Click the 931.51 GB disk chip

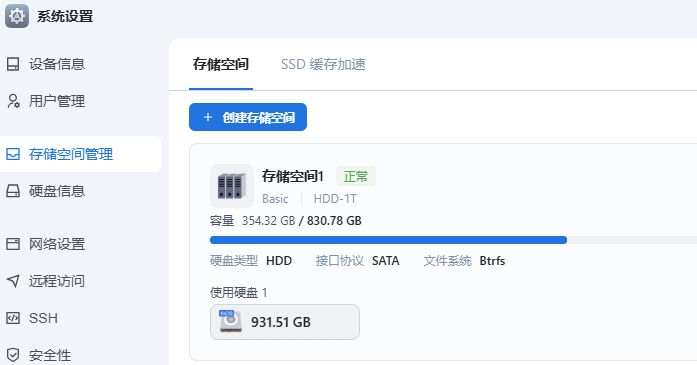click(x=285, y=322)
